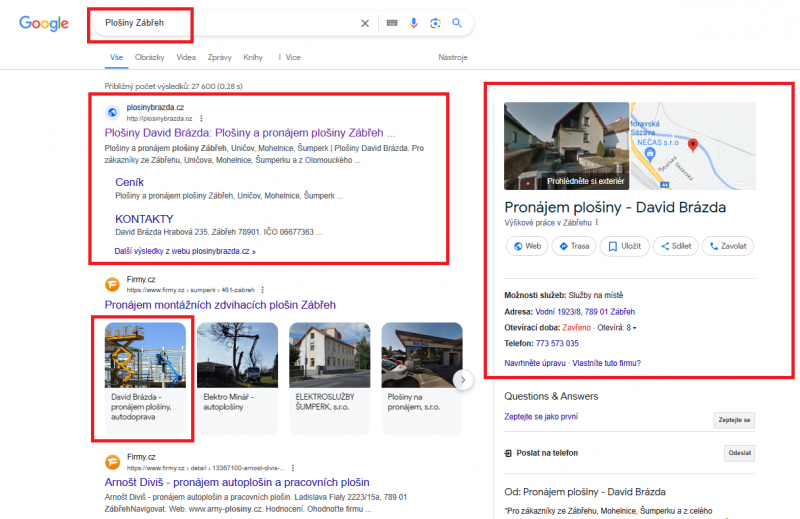Image resolution: width=800 pixels, height=519 pixels.
Task: Open the on-screen keyboard icon
Action: (392, 23)
